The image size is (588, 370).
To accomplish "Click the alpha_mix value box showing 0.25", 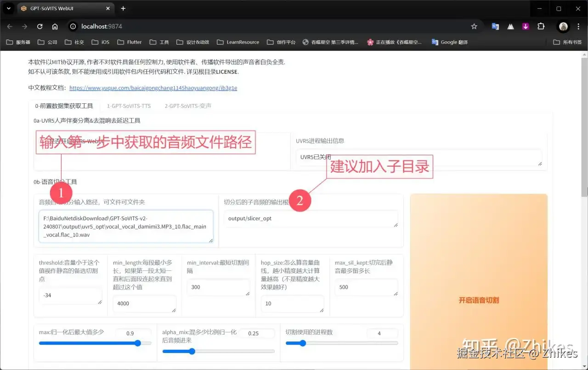I will click(x=256, y=333).
